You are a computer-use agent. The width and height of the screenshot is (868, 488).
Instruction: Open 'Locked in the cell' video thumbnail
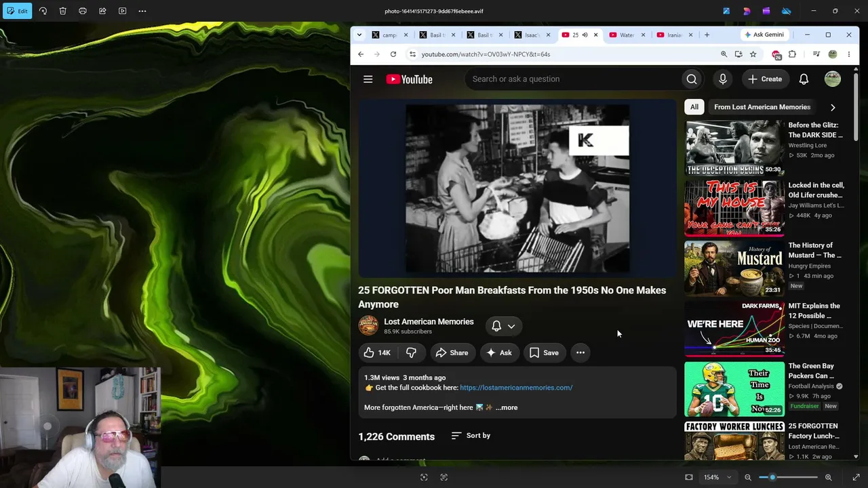coord(734,208)
